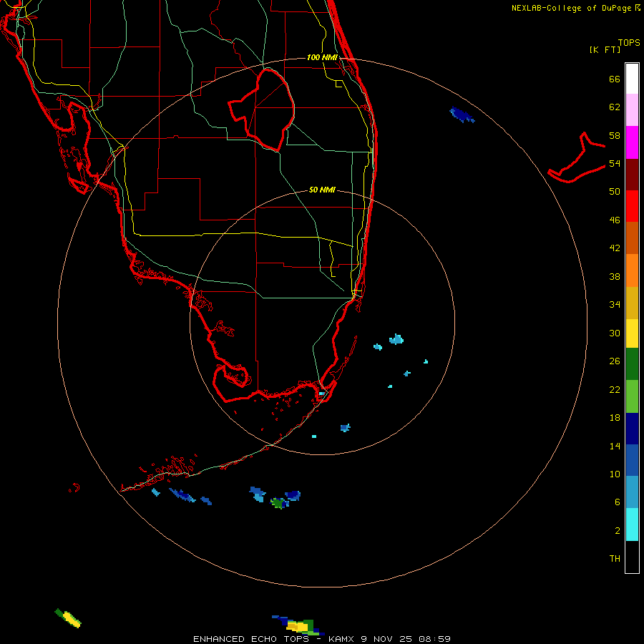Image resolution: width=644 pixels, height=644 pixels.
Task: Select the light pink legend swatch
Action: click(x=632, y=110)
